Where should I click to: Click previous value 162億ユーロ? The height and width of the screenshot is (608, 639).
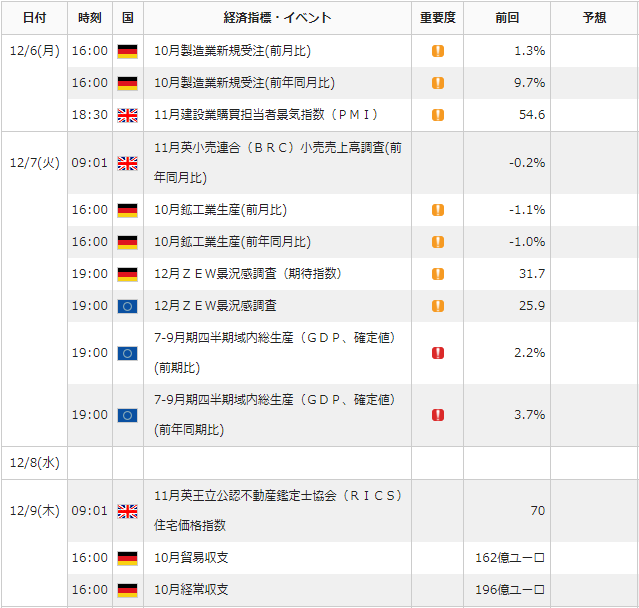click(x=510, y=557)
